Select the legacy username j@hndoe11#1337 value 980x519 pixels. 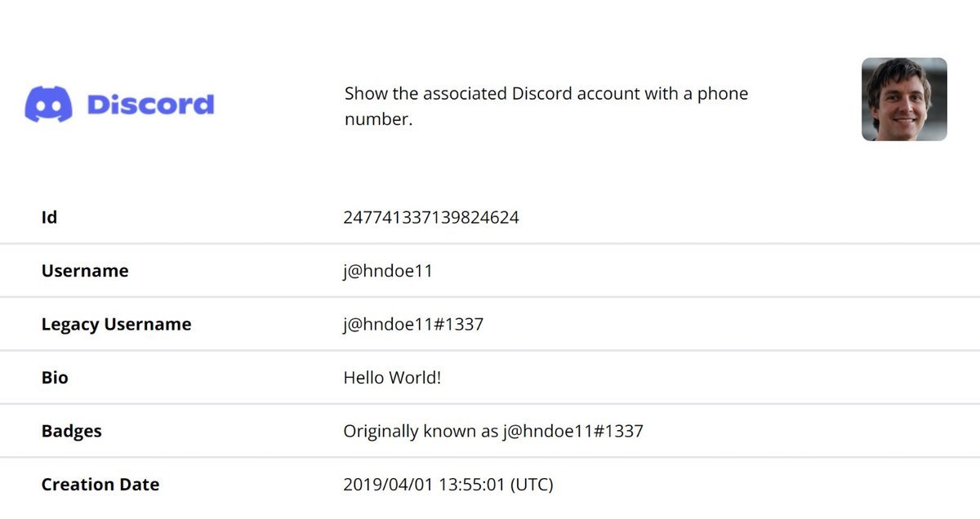pyautogui.click(x=413, y=324)
